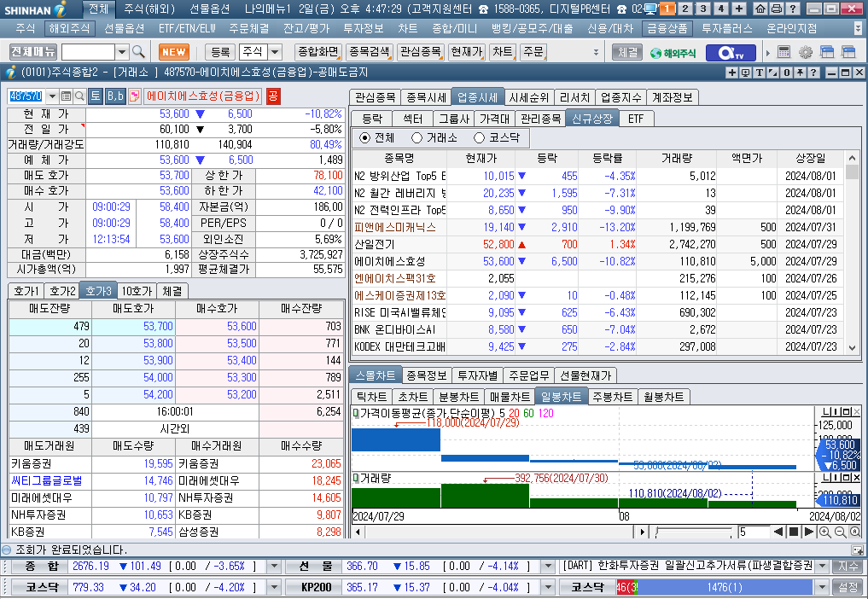Click the stock code list icon
This screenshot has height=599, width=868.
coord(66,96)
